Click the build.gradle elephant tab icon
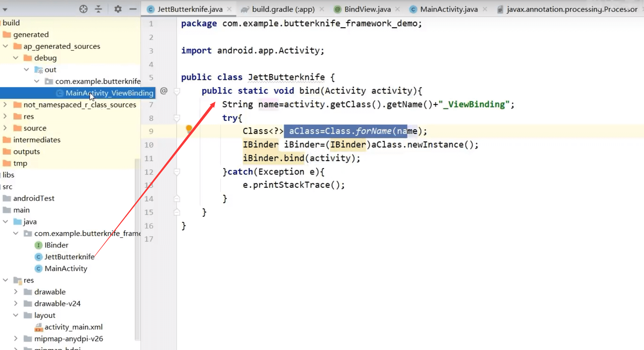This screenshot has height=350, width=644. 245,9
